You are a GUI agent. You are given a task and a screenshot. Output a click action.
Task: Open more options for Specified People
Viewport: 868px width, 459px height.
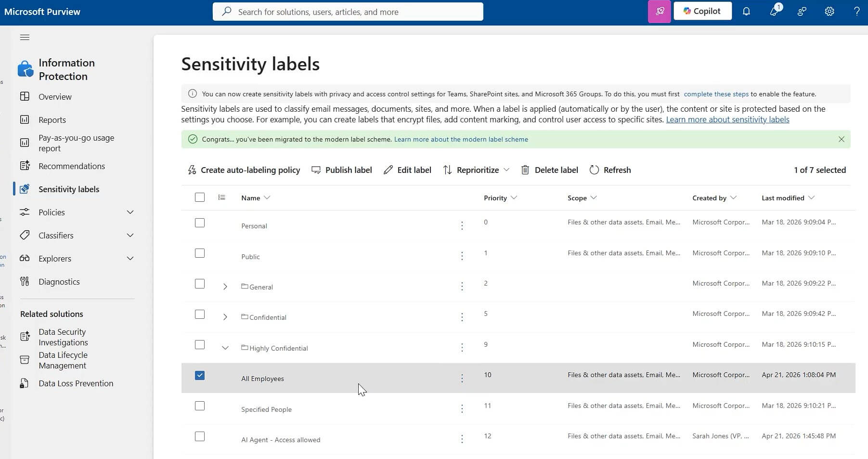pos(462,408)
